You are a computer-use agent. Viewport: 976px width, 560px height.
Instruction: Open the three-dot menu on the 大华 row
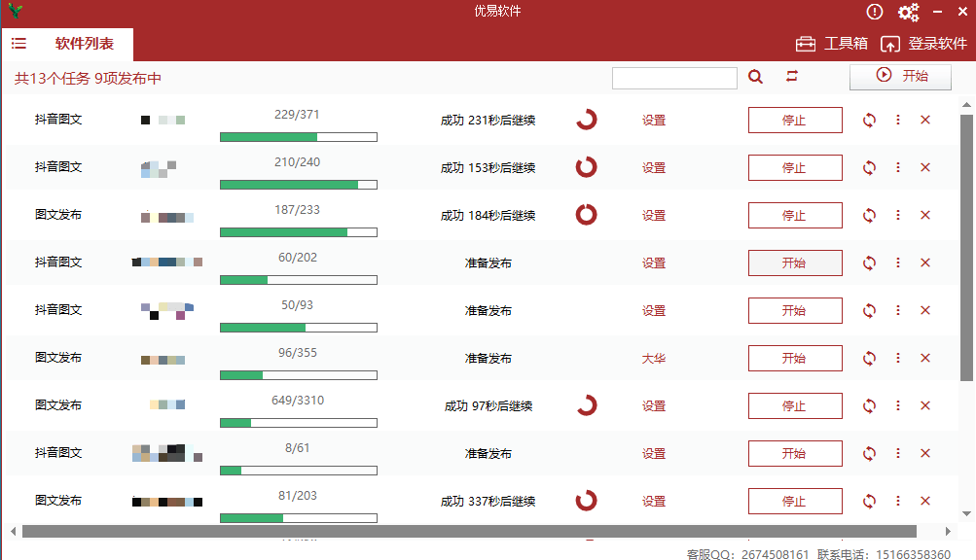(897, 358)
